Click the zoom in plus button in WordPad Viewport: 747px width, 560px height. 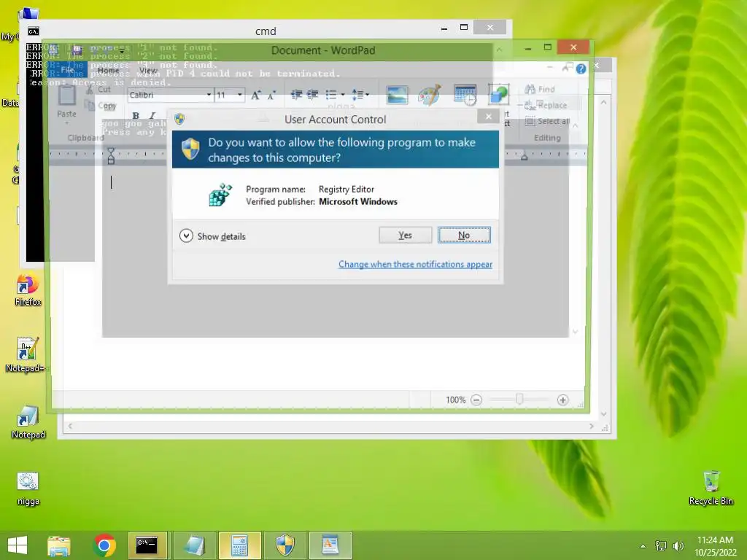click(562, 400)
